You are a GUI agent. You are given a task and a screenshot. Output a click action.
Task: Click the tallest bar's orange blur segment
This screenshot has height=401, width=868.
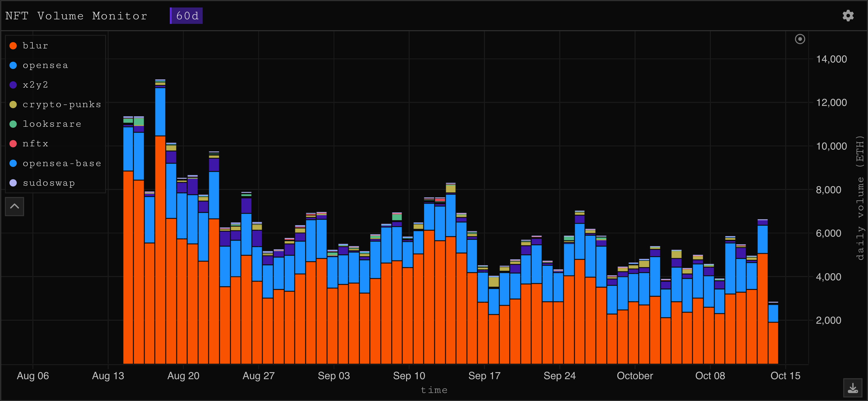click(160, 249)
